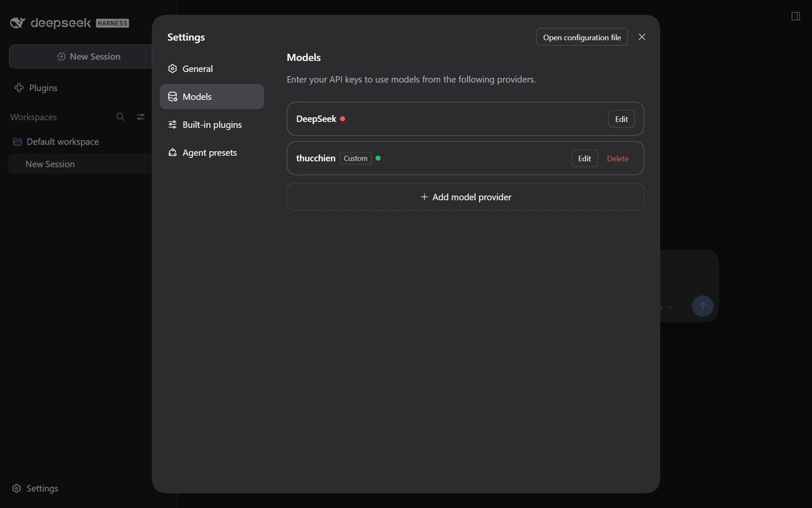Expand the model selector chevron near send
The height and width of the screenshot is (508, 812).
(x=670, y=307)
